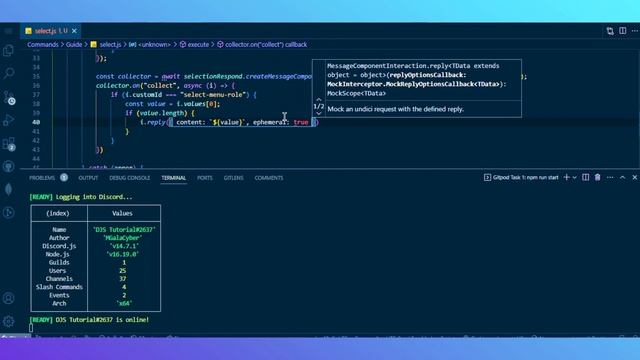Split the terminal pane
The height and width of the screenshot is (360, 640).
[x=585, y=177]
